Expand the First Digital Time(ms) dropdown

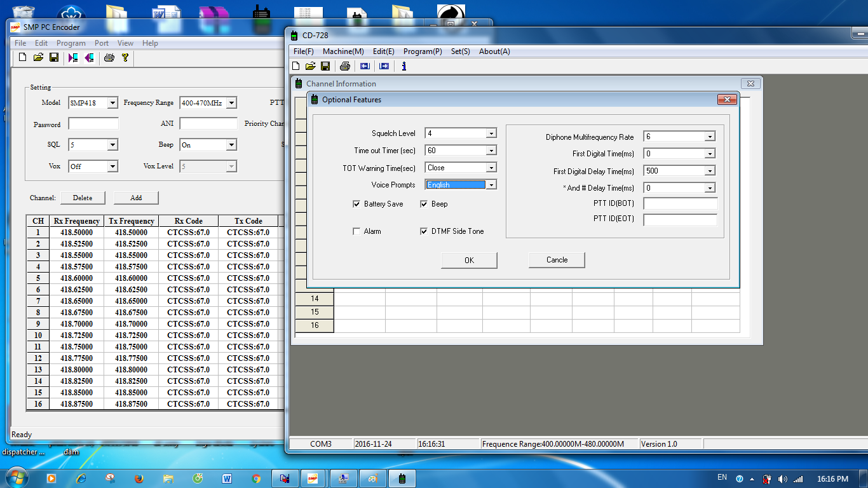click(x=710, y=154)
